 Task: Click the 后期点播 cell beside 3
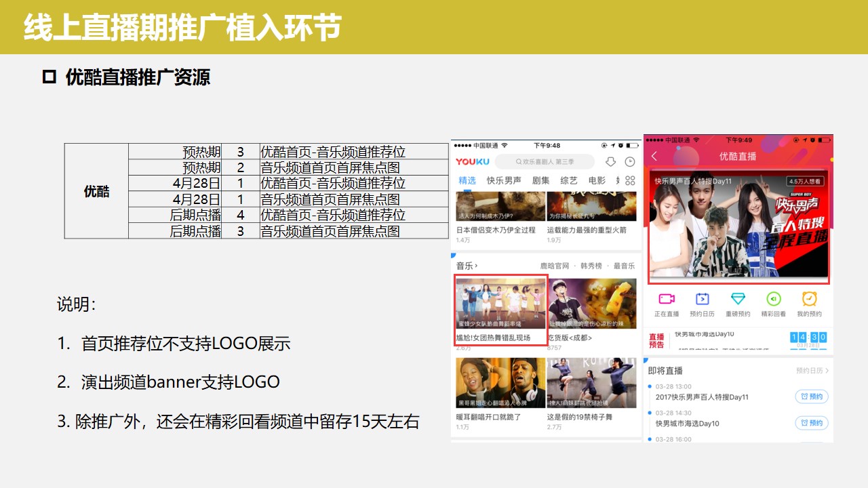click(175, 230)
